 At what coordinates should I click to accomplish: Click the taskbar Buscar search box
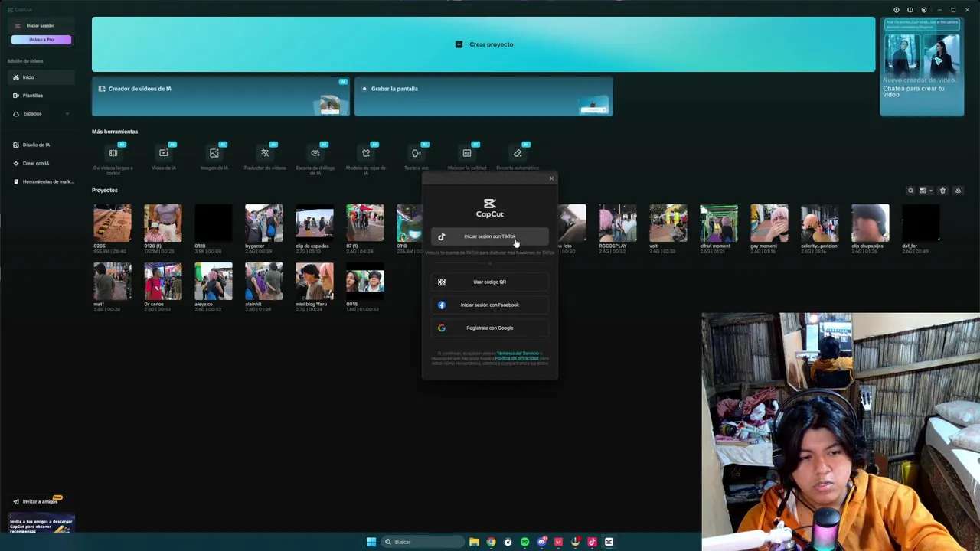click(x=423, y=542)
